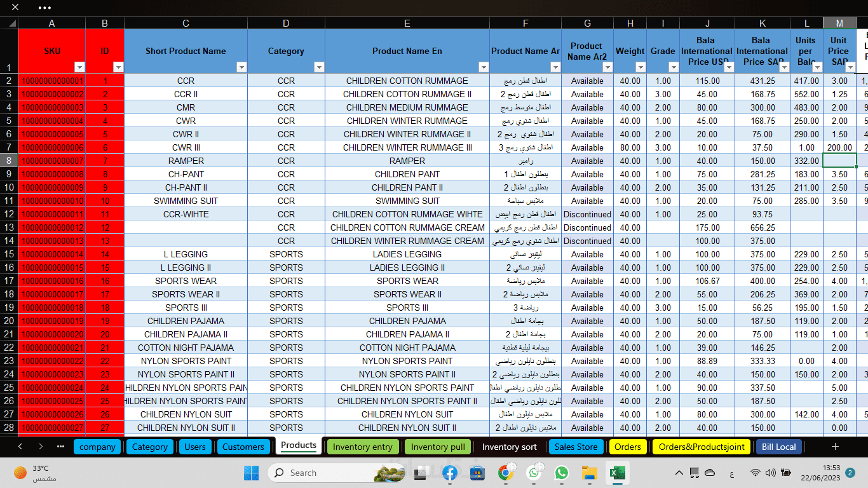Open the three-dots more options menu
868x488 pixels.
(44, 8)
